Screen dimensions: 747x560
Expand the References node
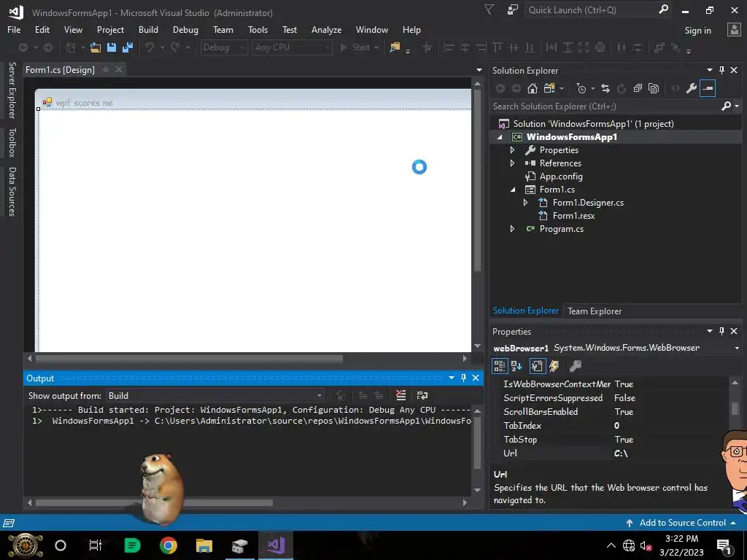pyautogui.click(x=512, y=163)
